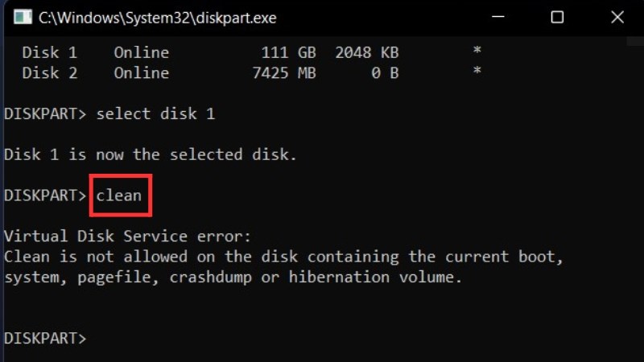Close the diskpart.exe window
Screen dimensions: 644x362
coord(617,17)
